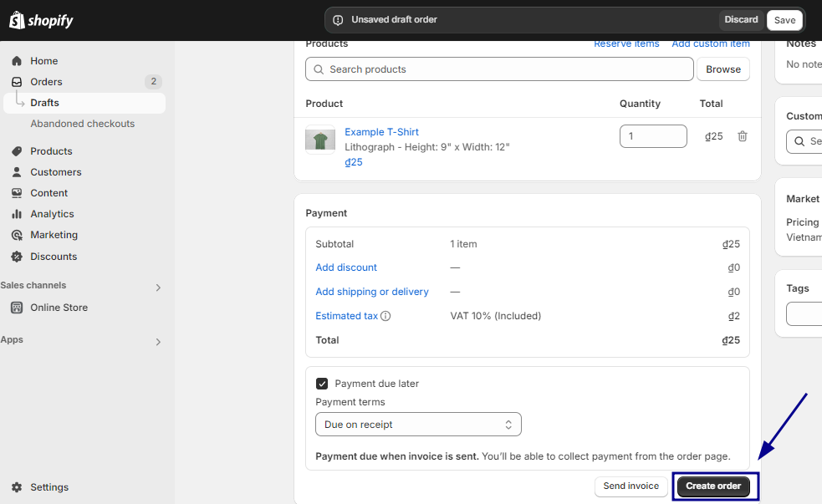The height and width of the screenshot is (504, 822).
Task: Click the Create order button
Action: 713,486
